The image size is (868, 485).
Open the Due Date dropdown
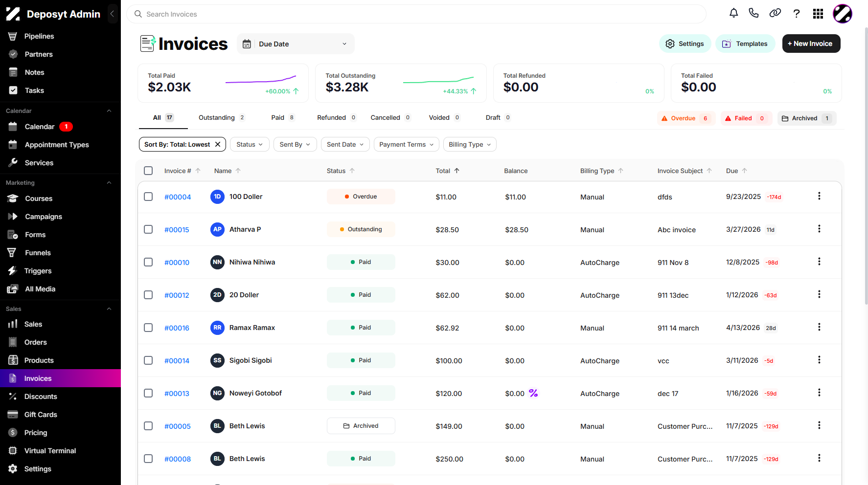(296, 44)
